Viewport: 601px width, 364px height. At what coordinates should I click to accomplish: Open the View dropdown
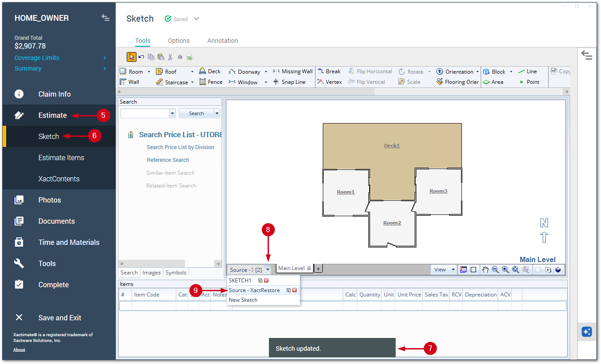pyautogui.click(x=444, y=270)
